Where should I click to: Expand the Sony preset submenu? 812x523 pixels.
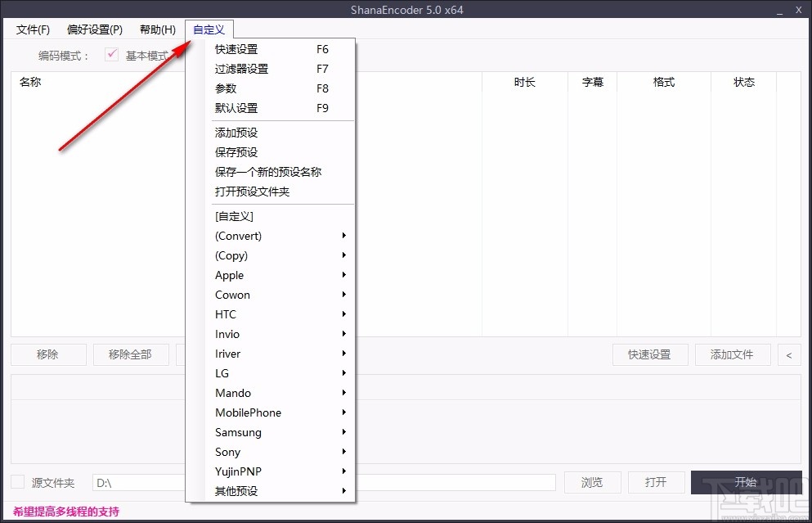point(227,451)
